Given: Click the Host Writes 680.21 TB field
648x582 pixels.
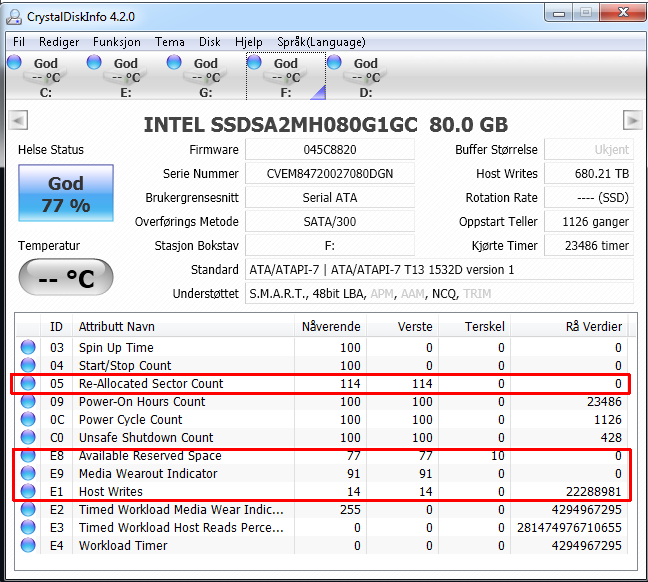Looking at the screenshot, I should [589, 173].
